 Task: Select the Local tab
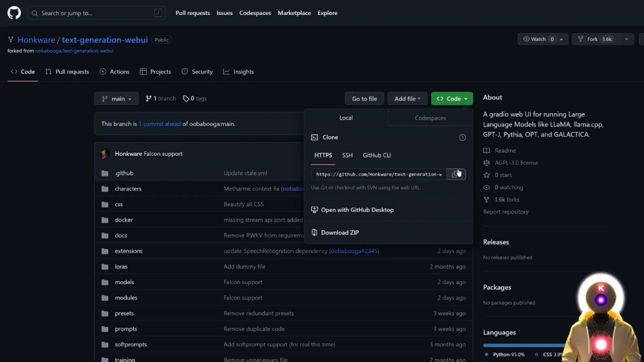[x=346, y=118]
